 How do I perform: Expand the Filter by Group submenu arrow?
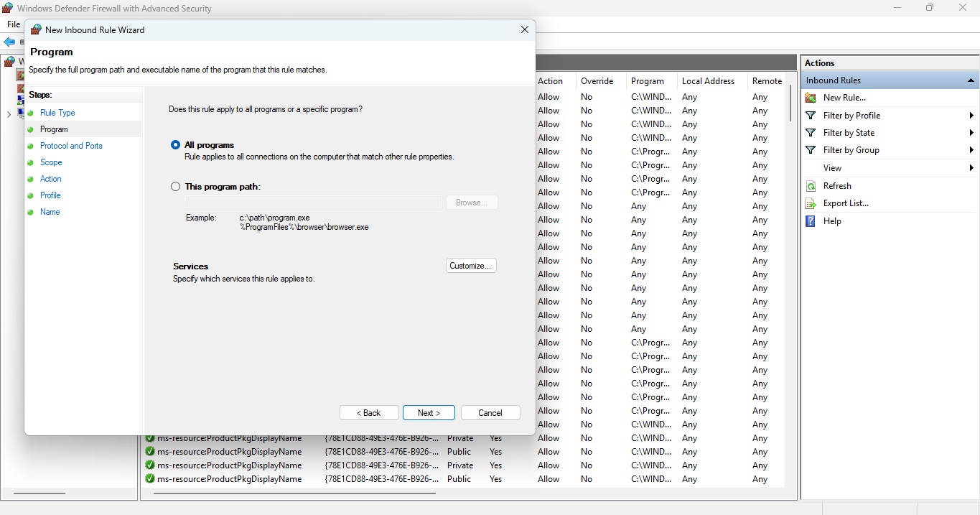[x=971, y=150]
